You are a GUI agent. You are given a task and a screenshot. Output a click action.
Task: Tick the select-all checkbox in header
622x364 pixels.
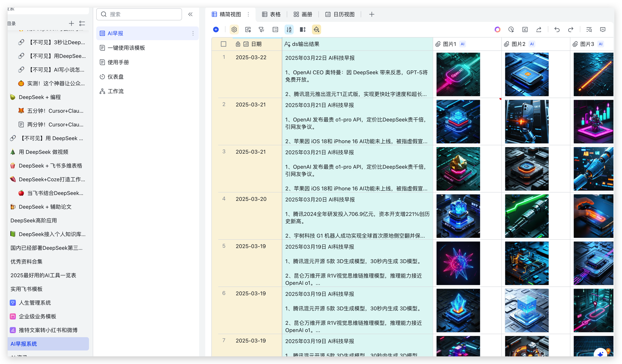223,44
